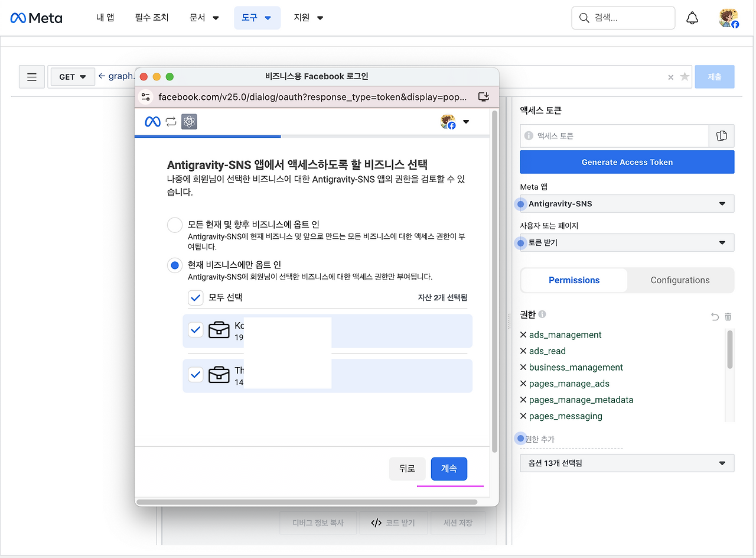This screenshot has width=756, height=558.
Task: Uncheck the Ko business checkbox
Action: click(195, 330)
